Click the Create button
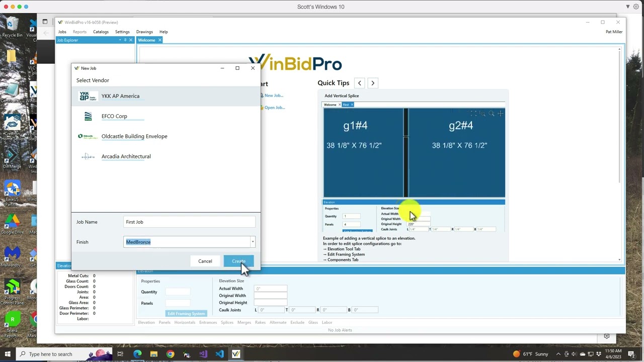644x362 pixels. [x=238, y=261]
